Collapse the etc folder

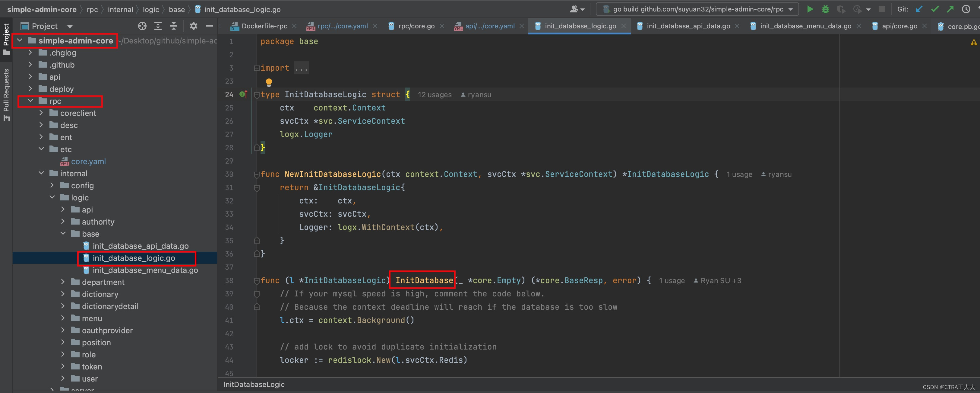point(41,149)
